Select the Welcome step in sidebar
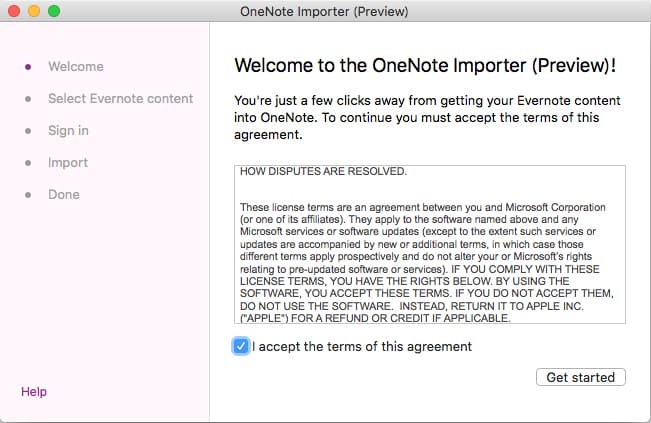Screen dimensions: 651x423 pos(76,66)
